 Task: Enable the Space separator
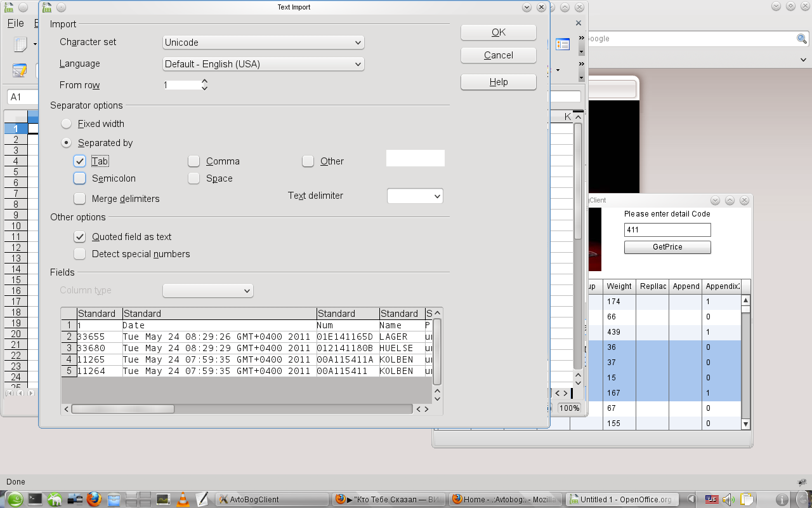click(x=193, y=178)
